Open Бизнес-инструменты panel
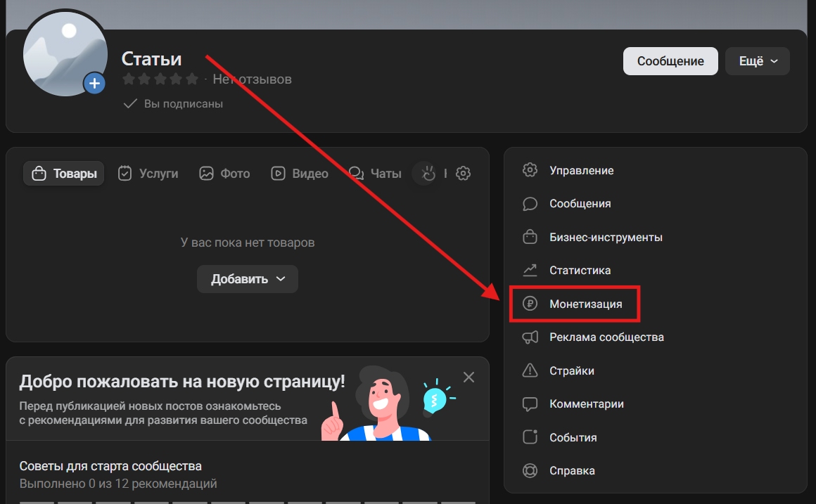The height and width of the screenshot is (504, 816). 606,237
